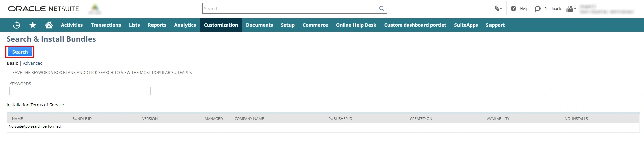
Task: Open the Reports menu
Action: (x=157, y=25)
